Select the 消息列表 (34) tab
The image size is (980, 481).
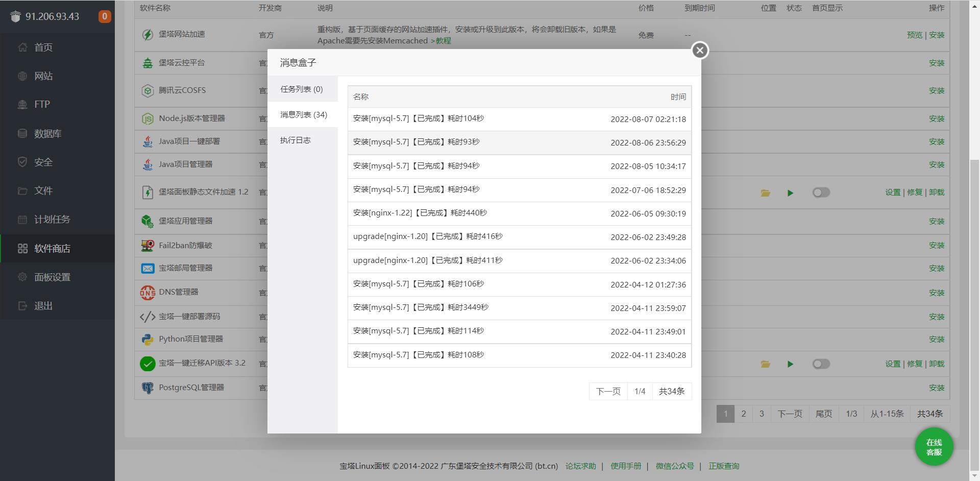[303, 114]
